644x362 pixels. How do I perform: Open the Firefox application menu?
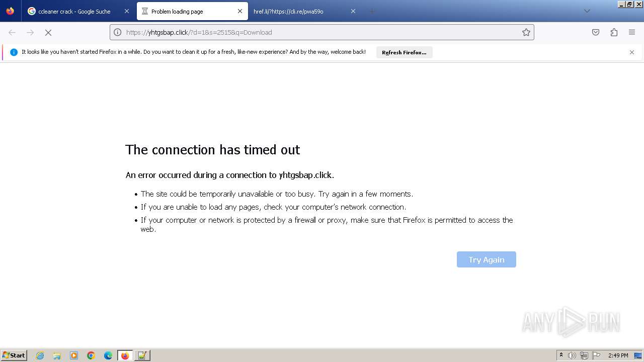point(632,32)
